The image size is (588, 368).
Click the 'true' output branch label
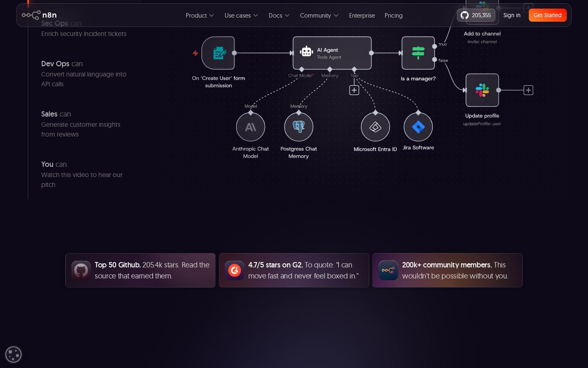[x=443, y=44]
